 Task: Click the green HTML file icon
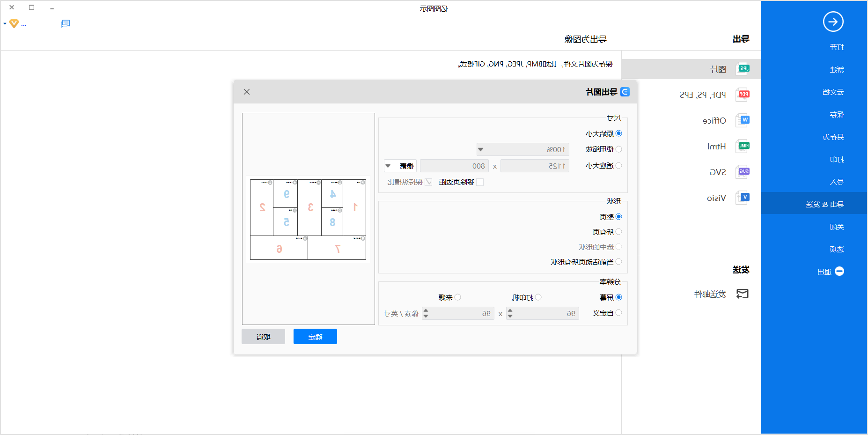click(743, 146)
